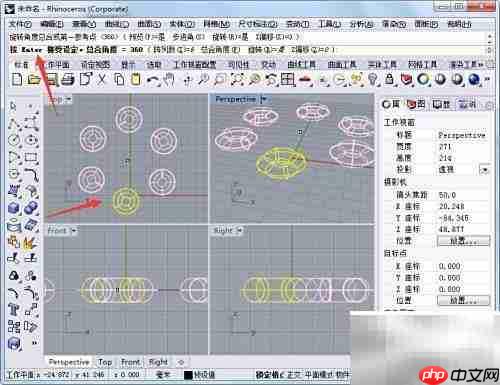Open the 分析 Analyze menu
500x385 pixels.
pyautogui.click(x=361, y=24)
